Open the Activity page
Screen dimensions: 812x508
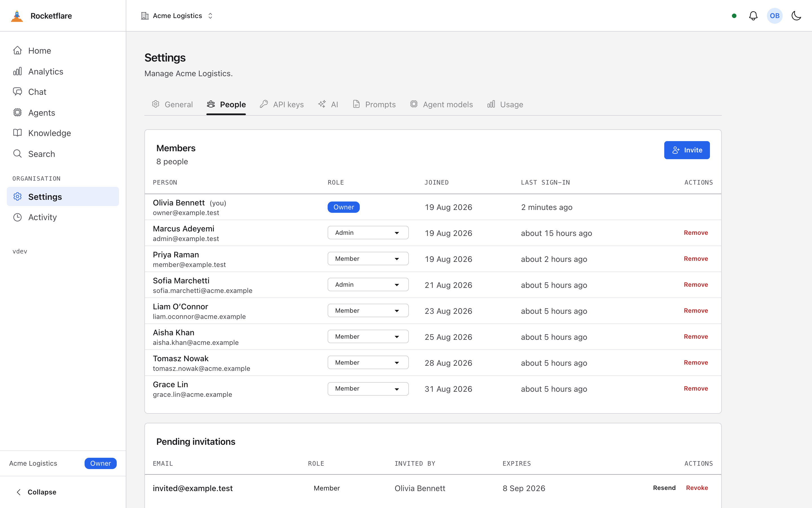click(x=63, y=217)
